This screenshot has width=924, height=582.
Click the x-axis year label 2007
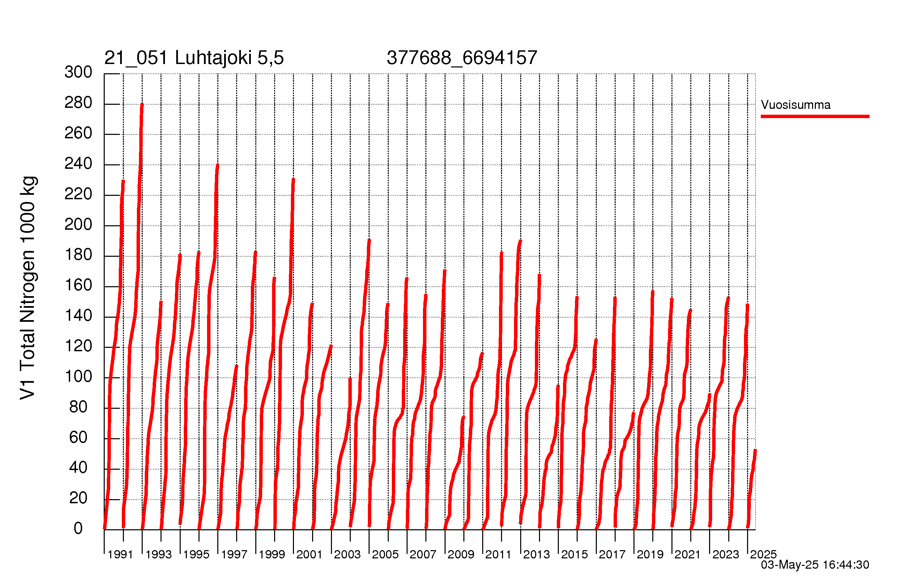(x=423, y=554)
